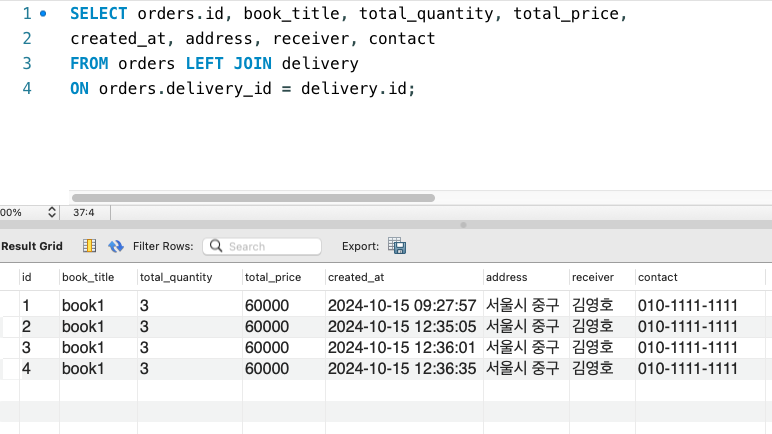The image size is (772, 434).
Task: Refresh the result grid data
Action: (116, 246)
